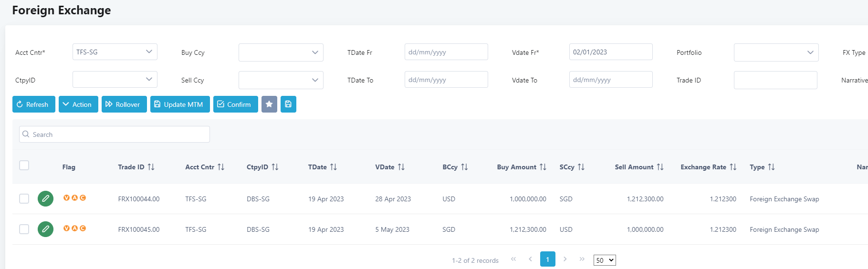Click into the Search input field

pyautogui.click(x=115, y=134)
